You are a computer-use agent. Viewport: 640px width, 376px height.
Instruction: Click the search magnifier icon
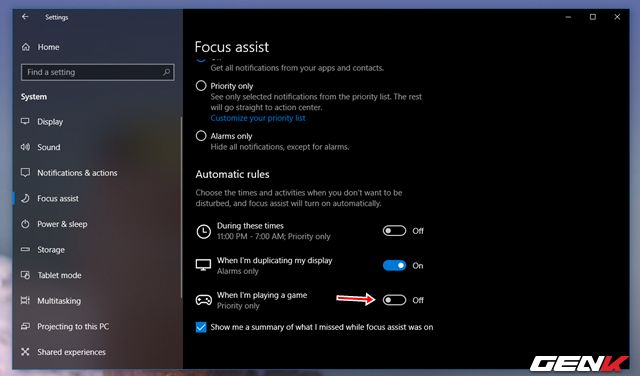(x=167, y=72)
